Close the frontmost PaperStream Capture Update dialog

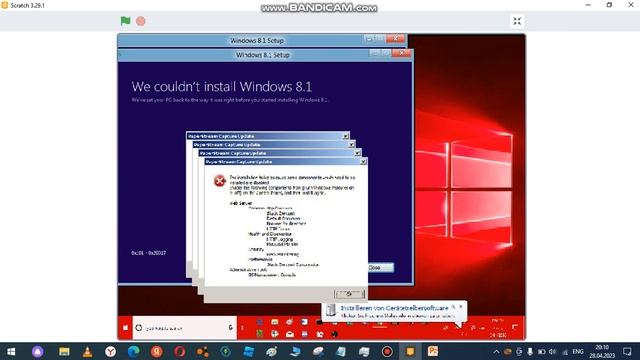(x=363, y=162)
